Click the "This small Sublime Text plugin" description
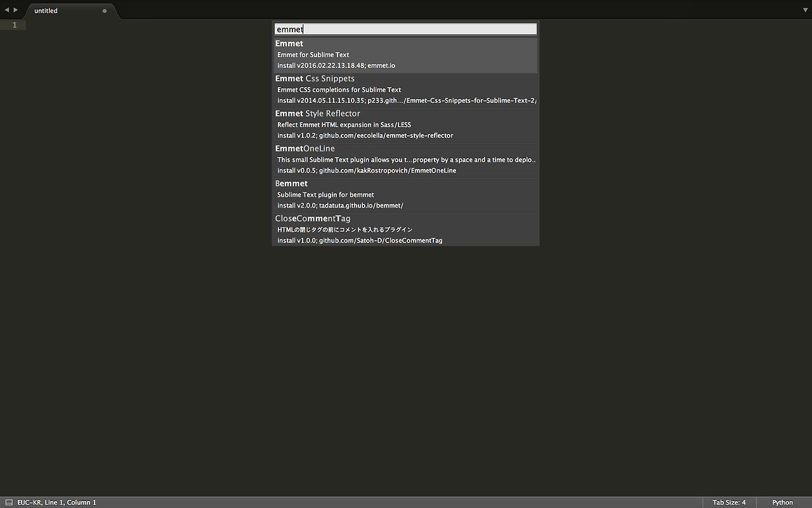Image resolution: width=812 pixels, height=508 pixels. pyautogui.click(x=407, y=159)
